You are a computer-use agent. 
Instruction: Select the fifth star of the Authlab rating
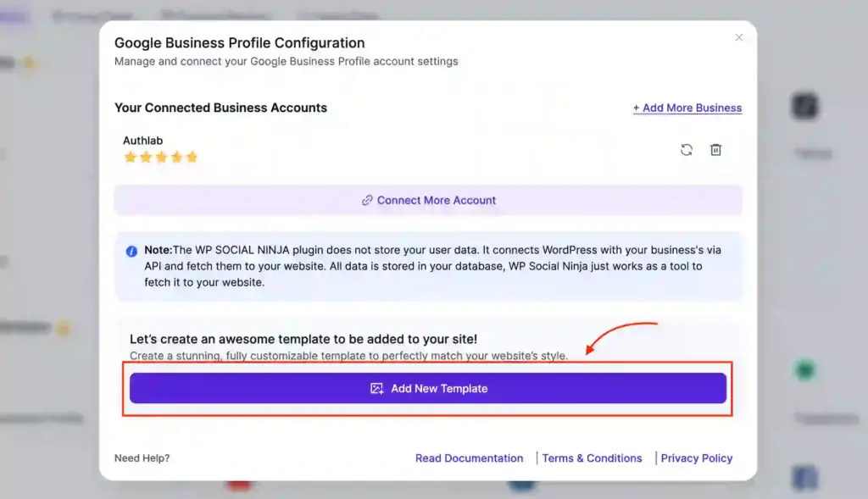click(x=191, y=157)
